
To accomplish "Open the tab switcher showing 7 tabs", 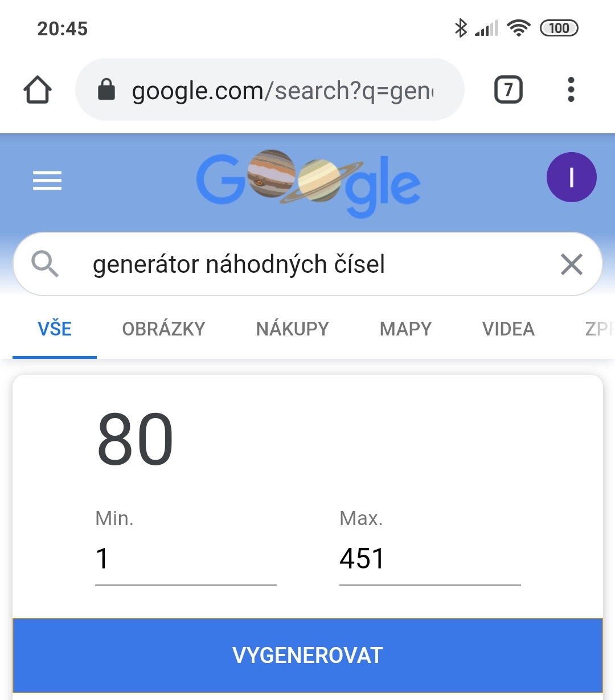I will click(x=508, y=90).
